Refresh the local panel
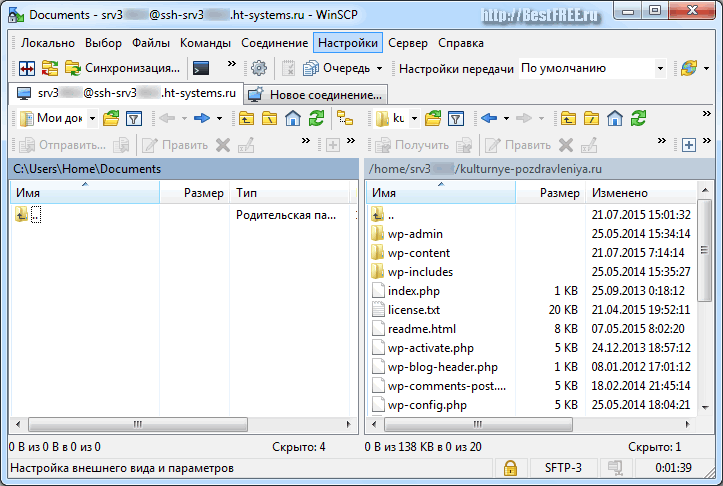This screenshot has height=486, width=723. (x=316, y=119)
